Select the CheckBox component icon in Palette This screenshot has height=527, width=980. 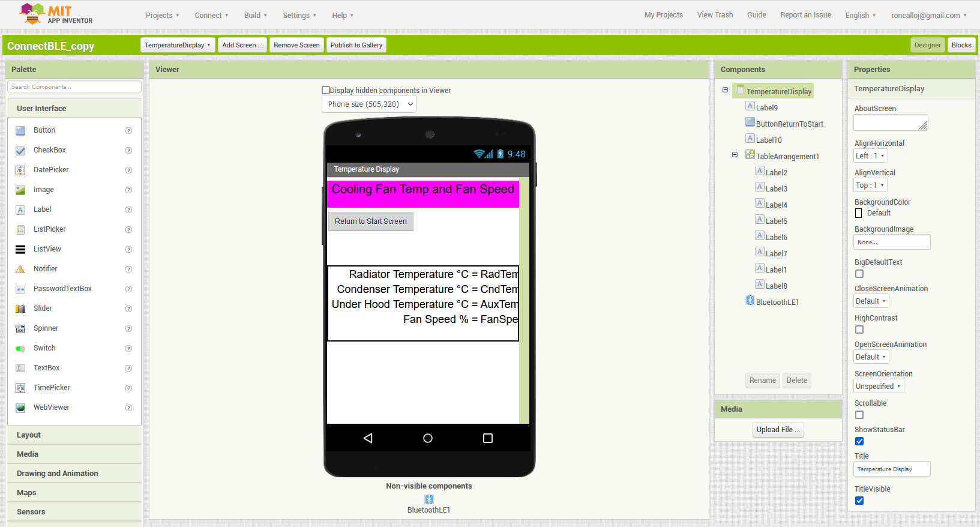tap(20, 150)
